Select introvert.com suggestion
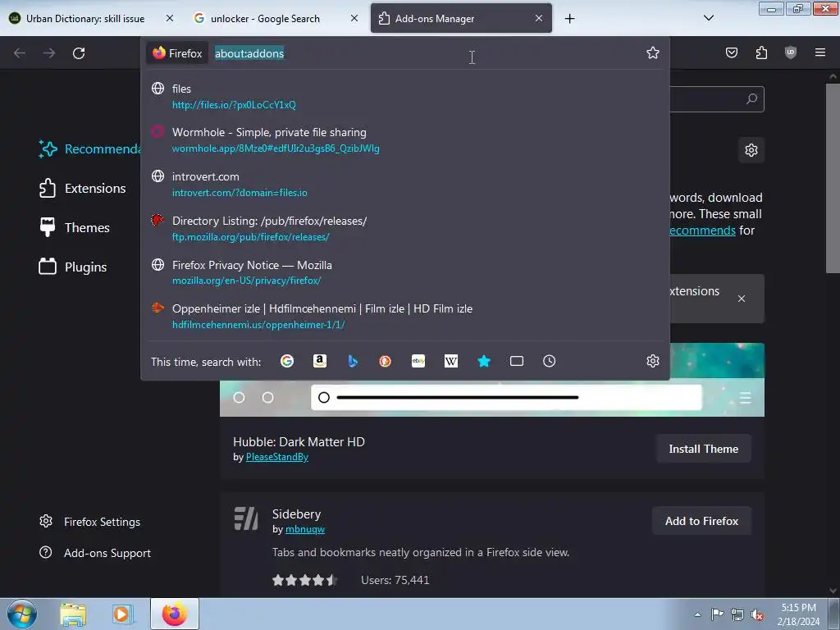The height and width of the screenshot is (630, 840). click(405, 185)
